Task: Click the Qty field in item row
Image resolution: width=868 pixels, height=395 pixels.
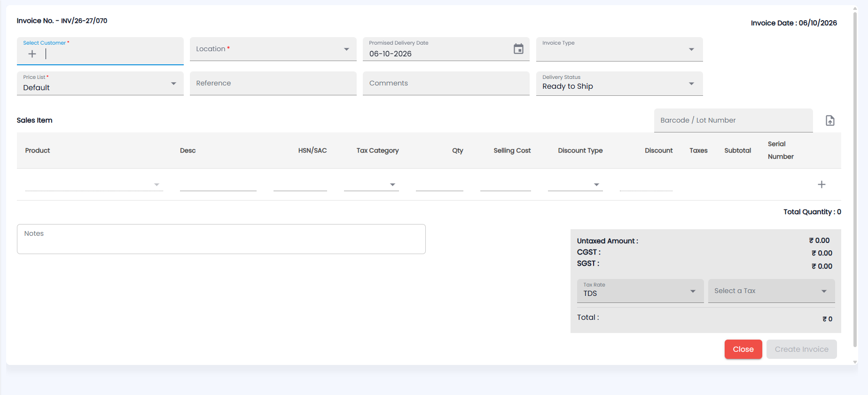Action: click(439, 185)
